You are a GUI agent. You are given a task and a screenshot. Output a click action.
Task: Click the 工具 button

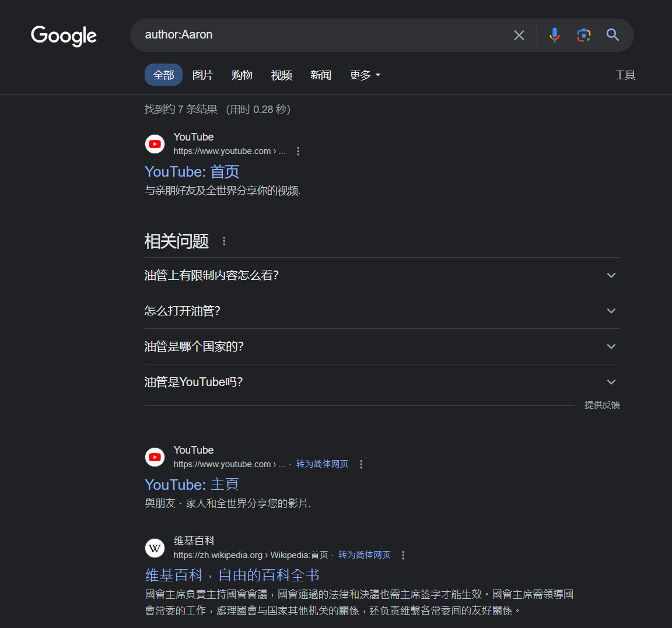click(625, 75)
